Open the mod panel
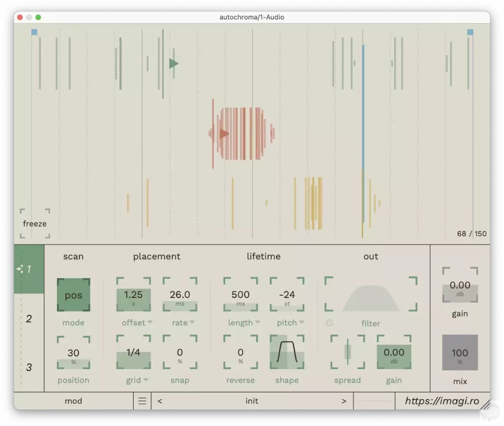504x426 pixels. coord(73,401)
